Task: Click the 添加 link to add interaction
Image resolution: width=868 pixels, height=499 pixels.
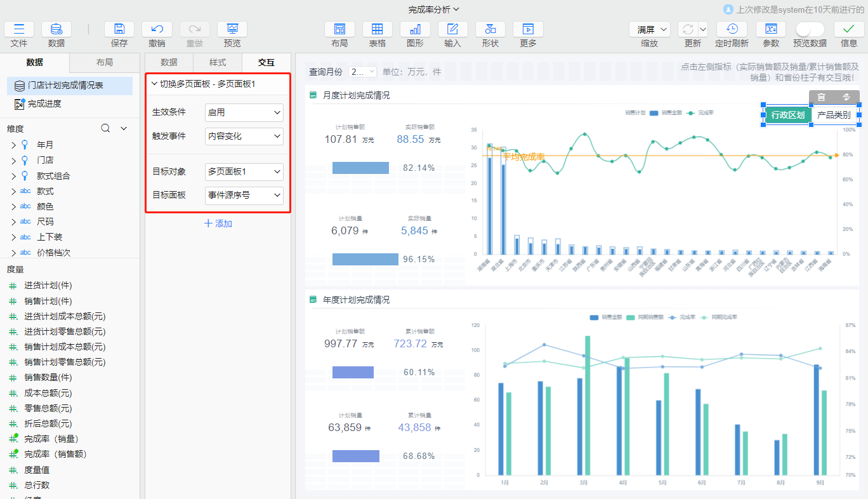Action: coord(218,223)
